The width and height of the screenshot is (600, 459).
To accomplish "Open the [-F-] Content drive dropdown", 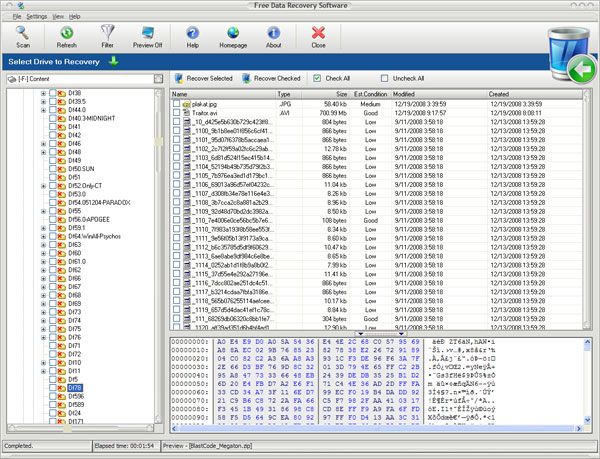I will [156, 78].
